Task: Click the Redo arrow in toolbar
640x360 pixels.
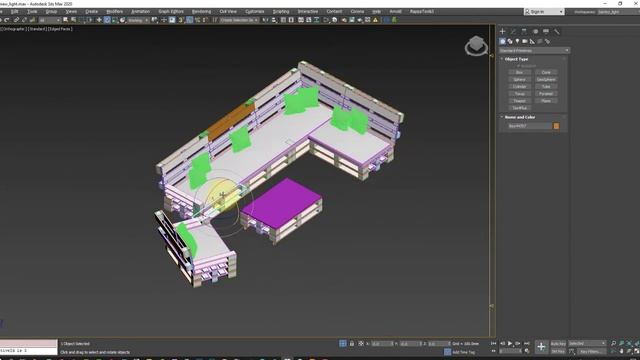Action: tap(7, 20)
